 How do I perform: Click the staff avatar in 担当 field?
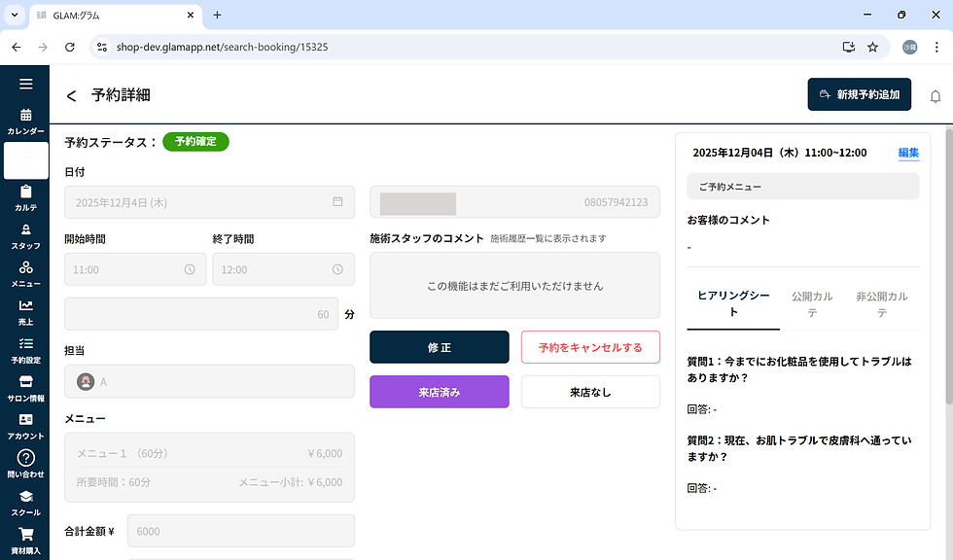(x=86, y=381)
